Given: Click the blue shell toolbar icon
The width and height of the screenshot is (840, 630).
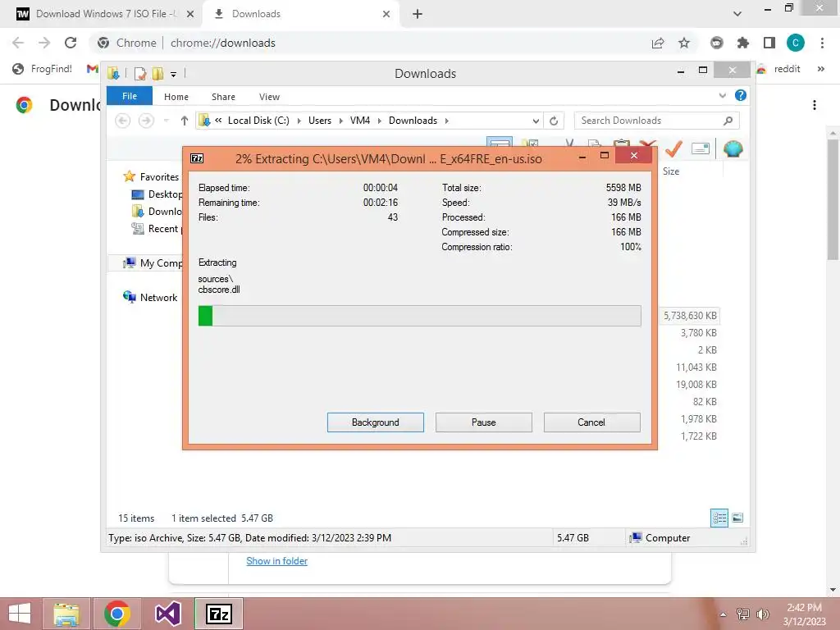Looking at the screenshot, I should click(x=733, y=148).
